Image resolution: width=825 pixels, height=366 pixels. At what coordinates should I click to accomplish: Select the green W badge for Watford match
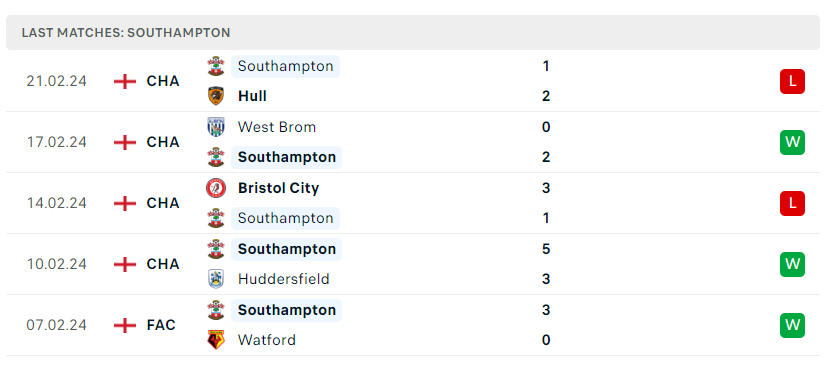pos(792,326)
